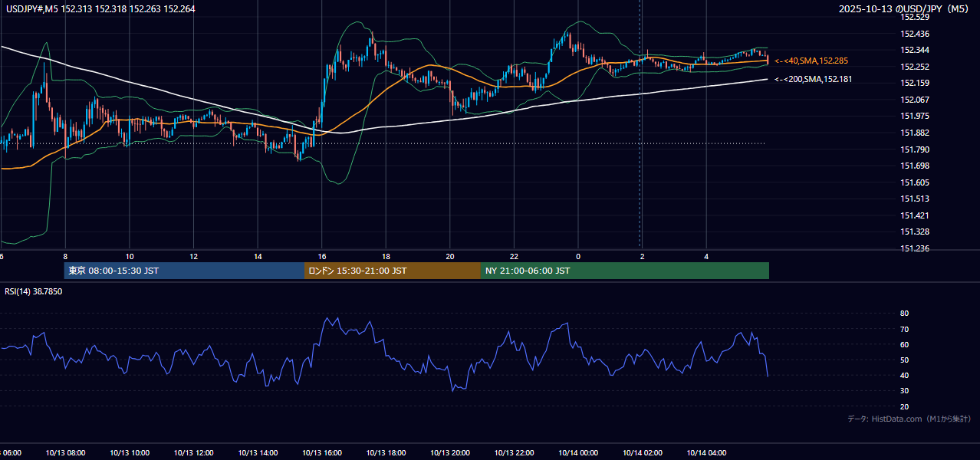Click the 151.698 price axis label
This screenshot has height=460, width=980.
(915, 166)
